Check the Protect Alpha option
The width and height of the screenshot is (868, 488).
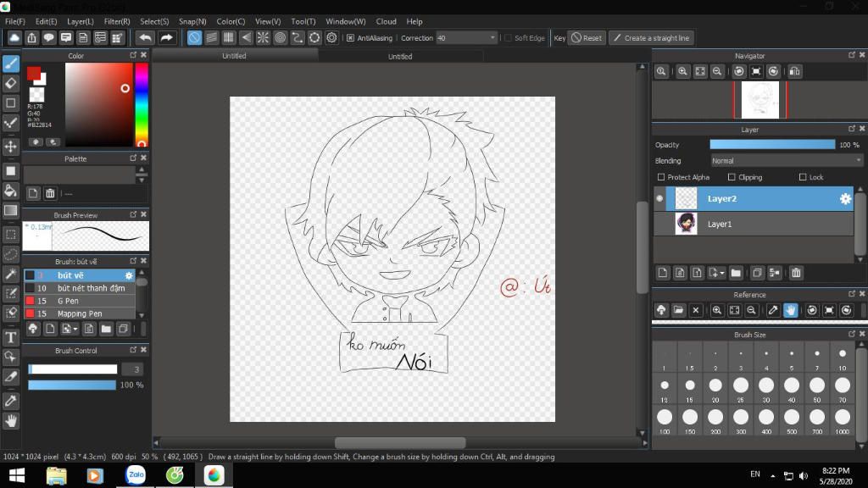click(661, 177)
